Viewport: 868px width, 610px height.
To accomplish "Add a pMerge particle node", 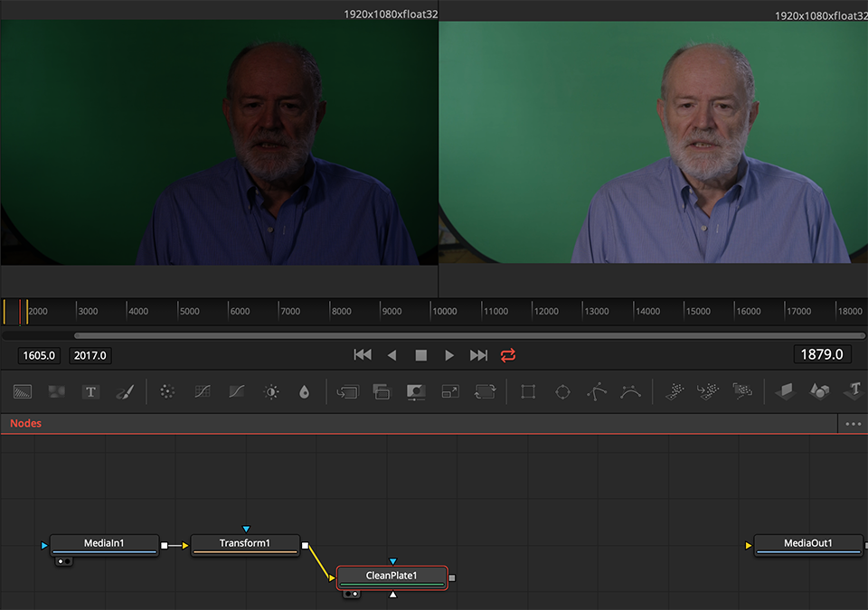I will point(708,392).
